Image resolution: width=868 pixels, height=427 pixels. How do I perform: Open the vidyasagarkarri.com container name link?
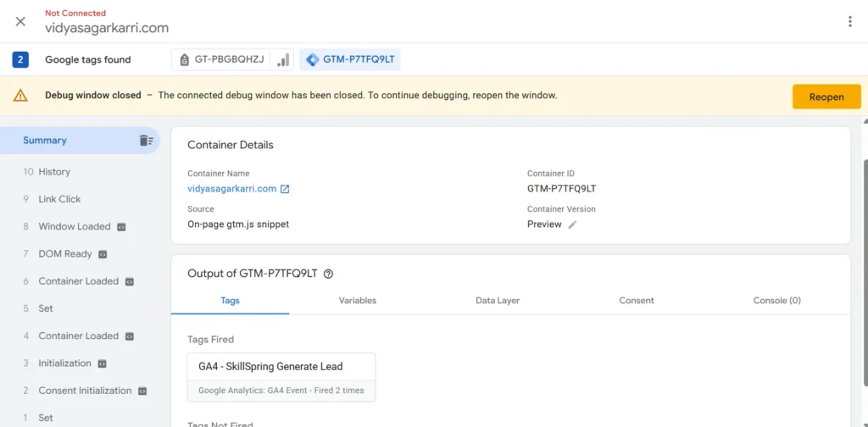pyautogui.click(x=232, y=189)
